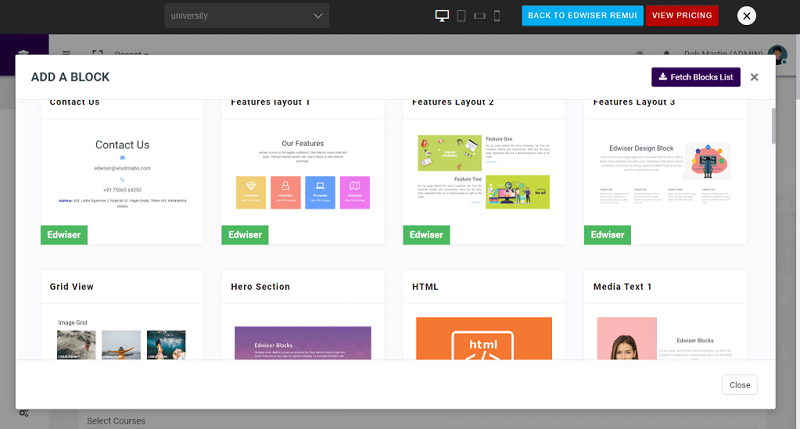Click Edwiser tag on Features Layout 1 card

[245, 235]
